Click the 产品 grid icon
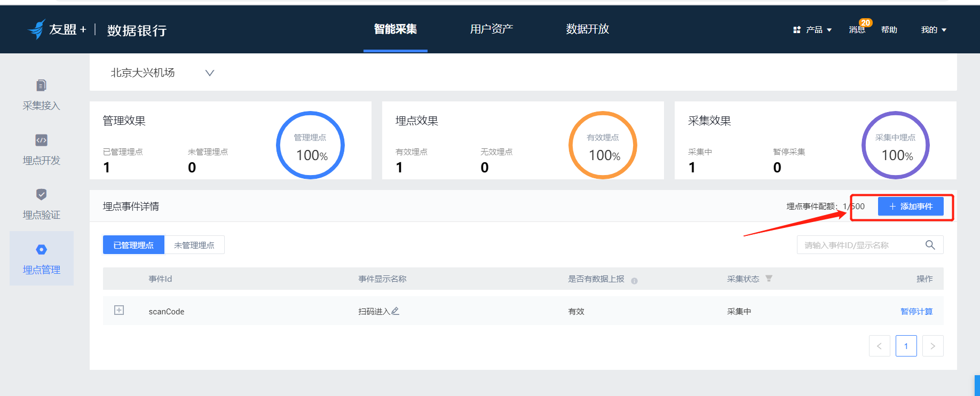This screenshot has height=396, width=980. 797,30
